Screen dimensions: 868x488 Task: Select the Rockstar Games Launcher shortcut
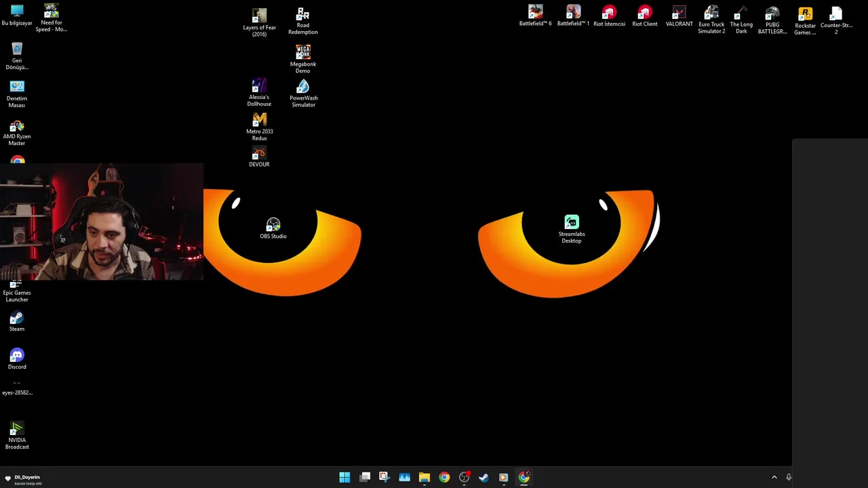point(805,20)
